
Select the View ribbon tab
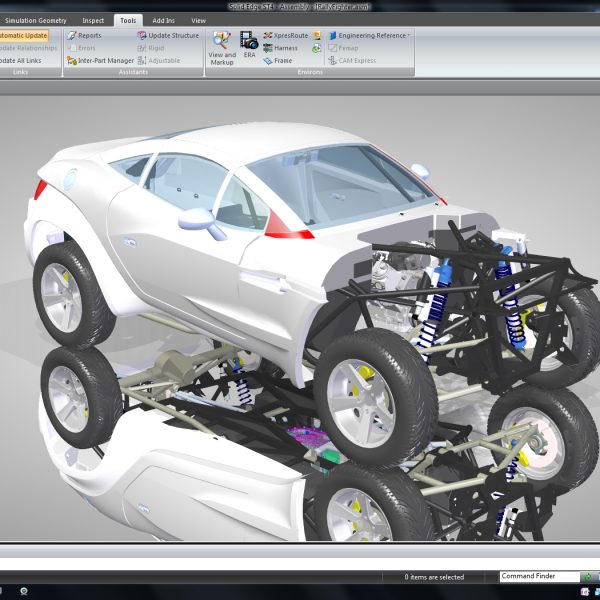pyautogui.click(x=199, y=20)
